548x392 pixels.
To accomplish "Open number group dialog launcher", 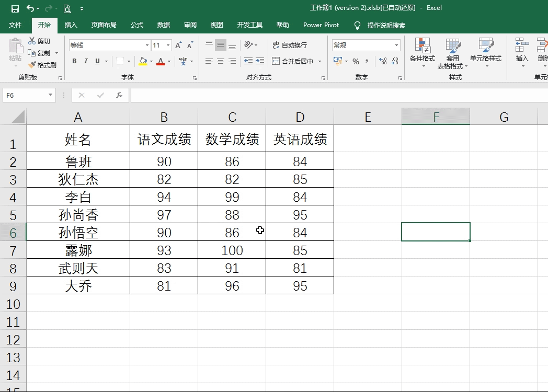I will tap(400, 78).
